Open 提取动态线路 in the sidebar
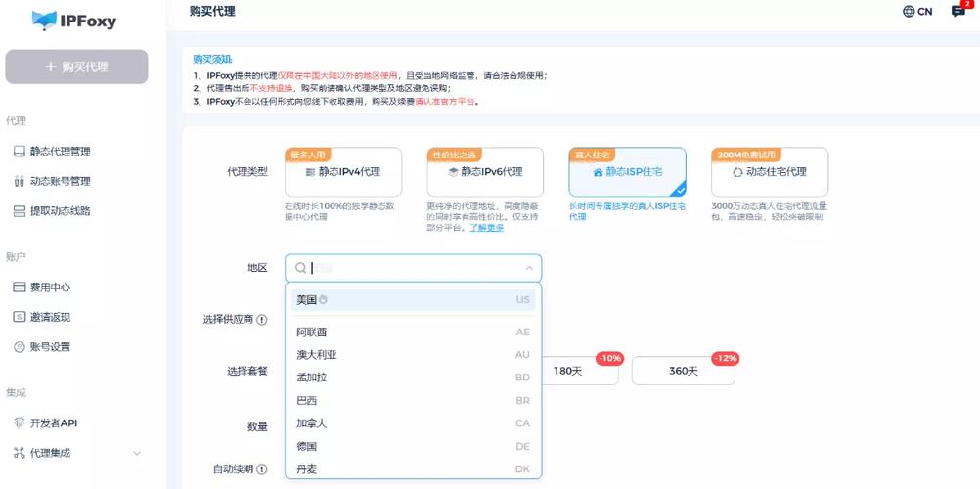This screenshot has height=489, width=980. click(x=60, y=210)
